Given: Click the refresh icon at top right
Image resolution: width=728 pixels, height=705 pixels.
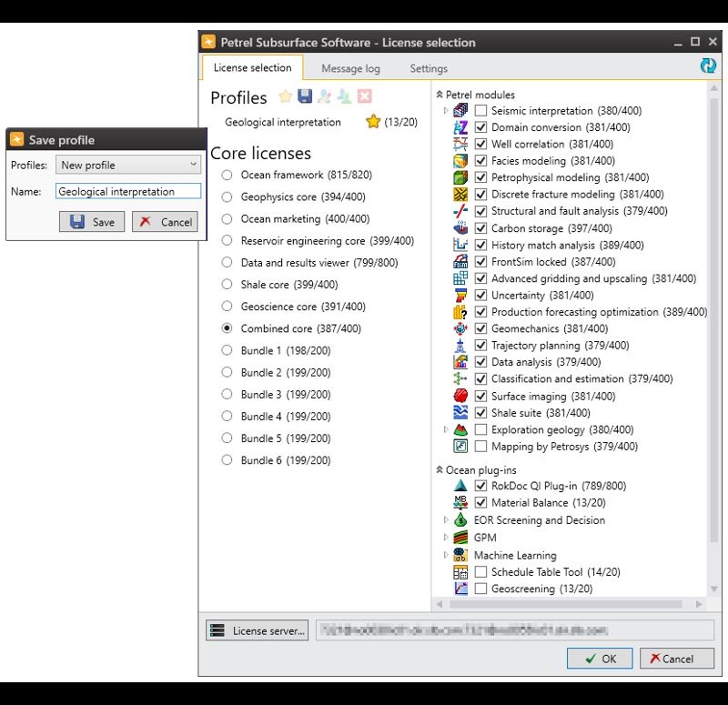Looking at the screenshot, I should pos(708,65).
